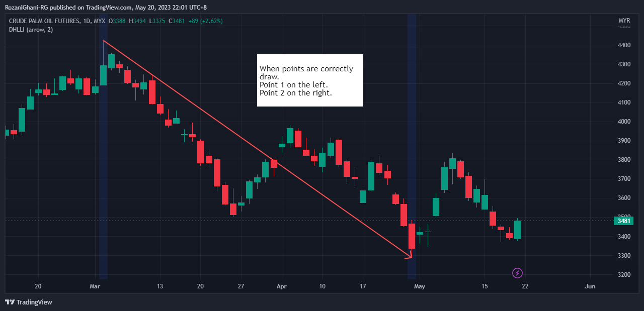Click the Apr label on time axis
The height and width of the screenshot is (311, 644).
[x=281, y=286]
